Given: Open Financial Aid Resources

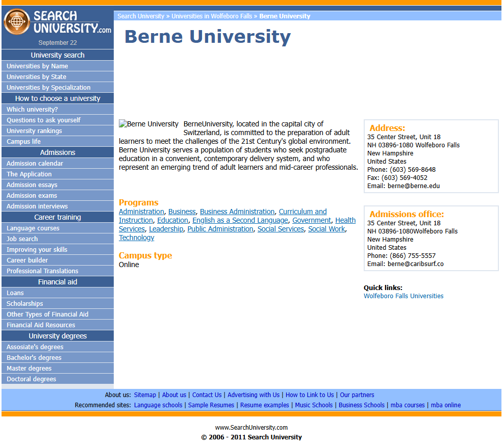Looking at the screenshot, I should tap(58, 325).
